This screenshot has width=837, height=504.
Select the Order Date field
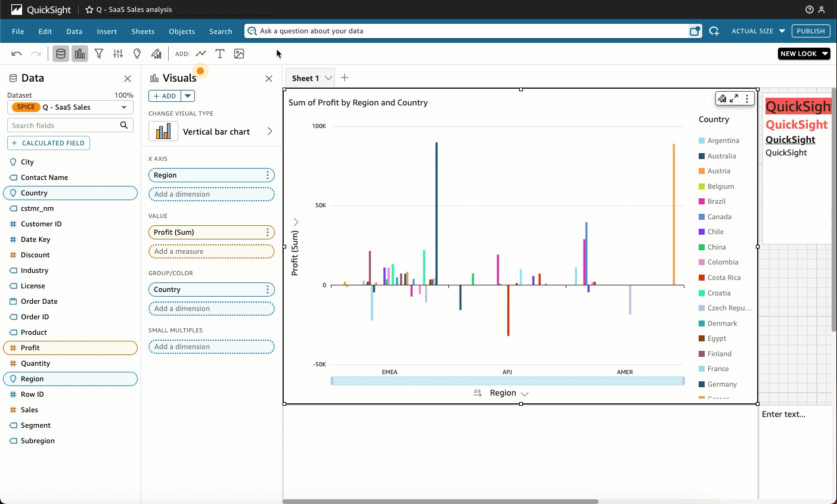[70, 301]
